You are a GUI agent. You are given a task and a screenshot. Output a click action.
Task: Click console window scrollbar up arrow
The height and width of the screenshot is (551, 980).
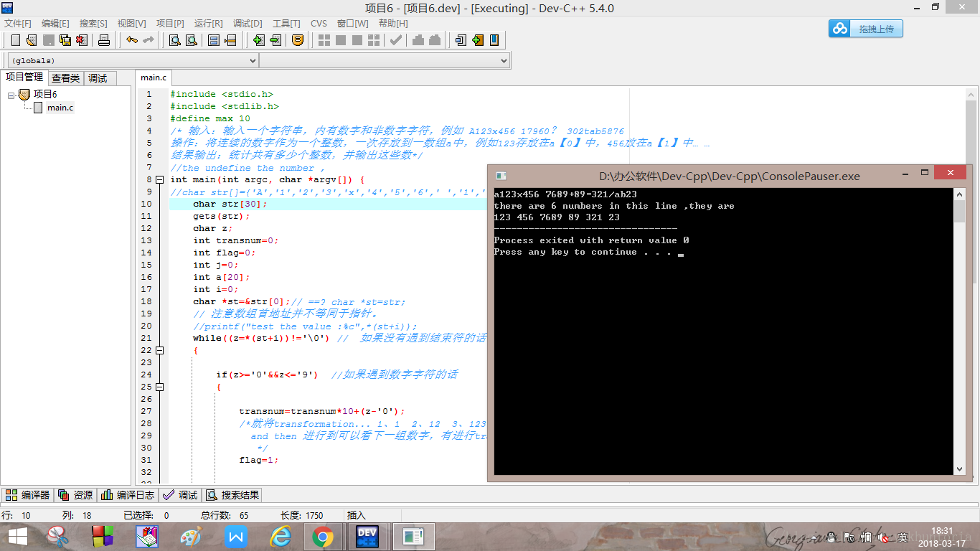point(960,194)
